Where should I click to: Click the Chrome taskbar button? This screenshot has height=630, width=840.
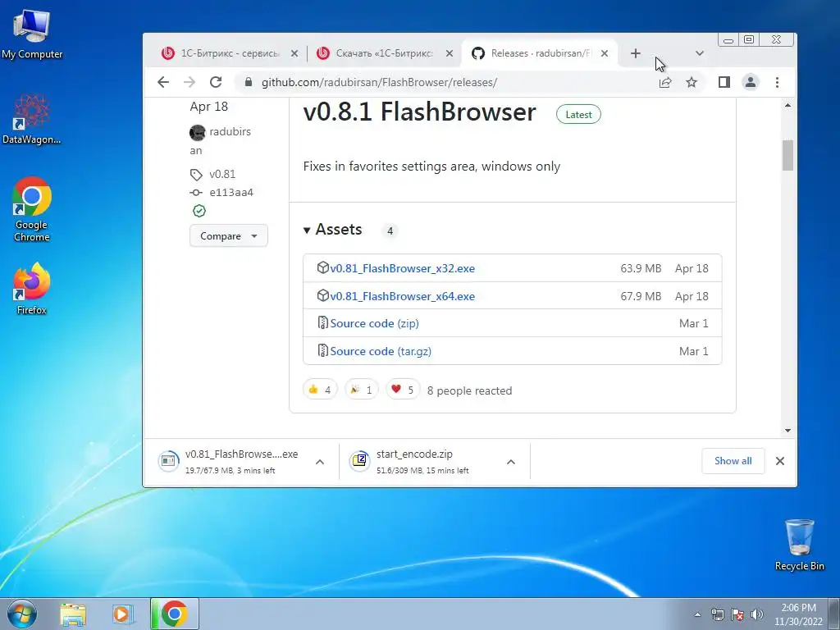click(174, 614)
